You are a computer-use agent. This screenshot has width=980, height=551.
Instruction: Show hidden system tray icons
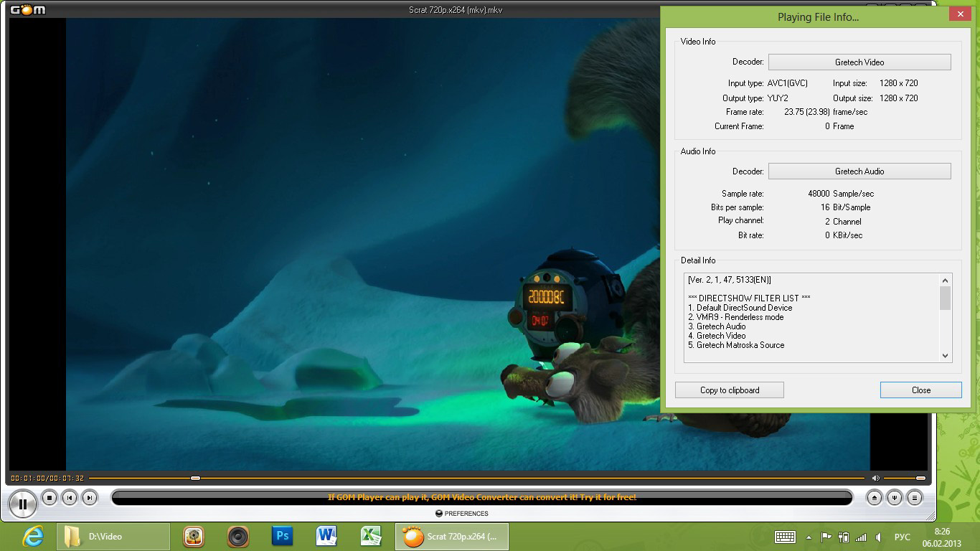(809, 537)
